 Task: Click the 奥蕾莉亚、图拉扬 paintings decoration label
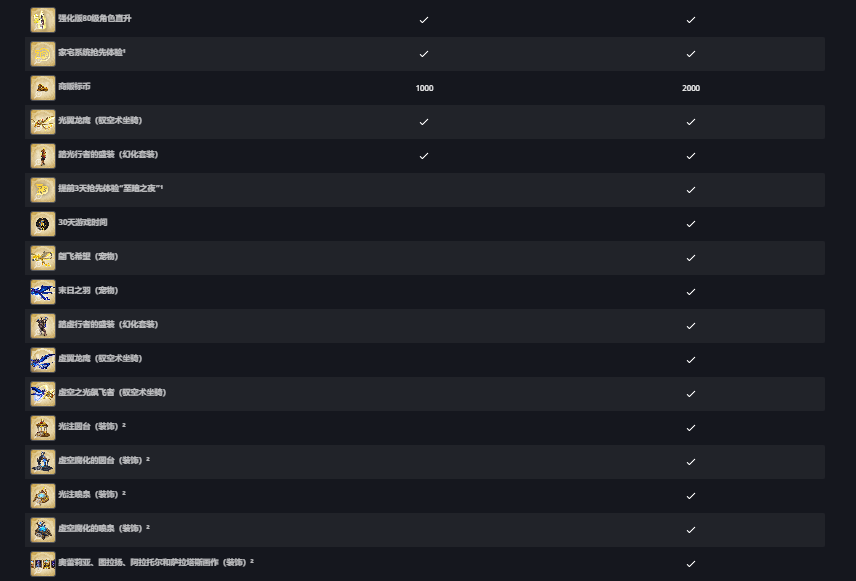(155, 563)
